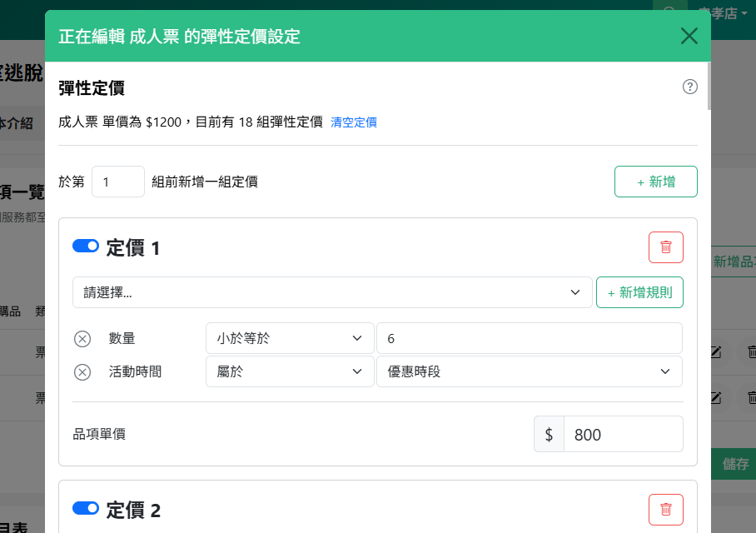Remove the 數量 condition with its circle-x icon
The height and width of the screenshot is (533, 756).
82,338
